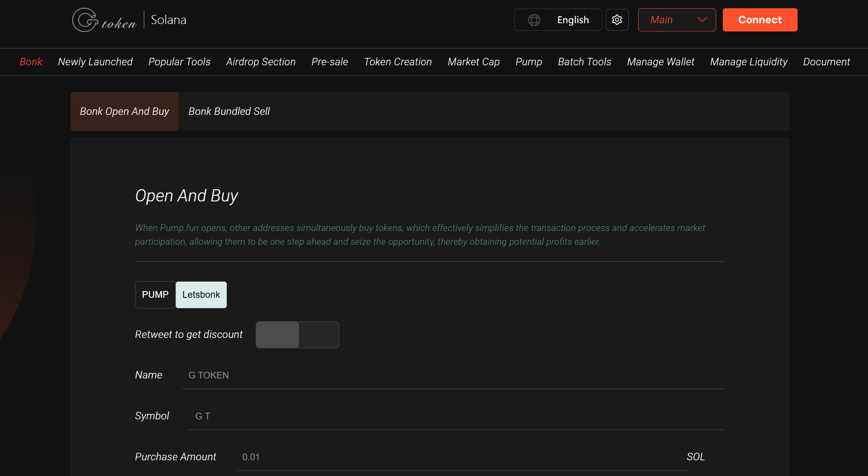Open the settings gear icon
This screenshot has width=868, height=476.
[x=617, y=20]
